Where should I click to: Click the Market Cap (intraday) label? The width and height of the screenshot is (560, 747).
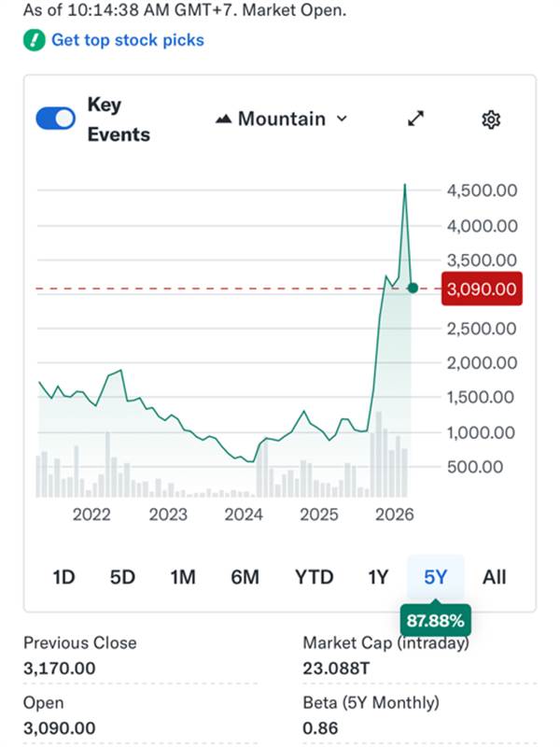pyautogui.click(x=385, y=642)
